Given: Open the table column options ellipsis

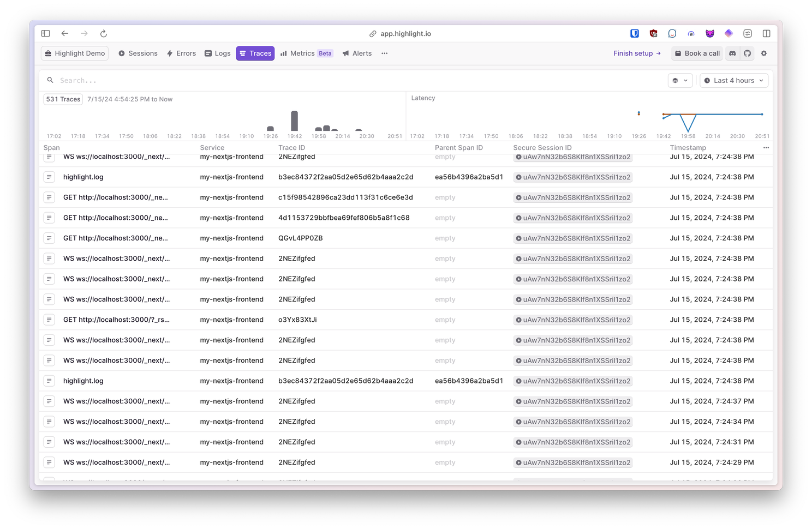Looking at the screenshot, I should pos(766,148).
